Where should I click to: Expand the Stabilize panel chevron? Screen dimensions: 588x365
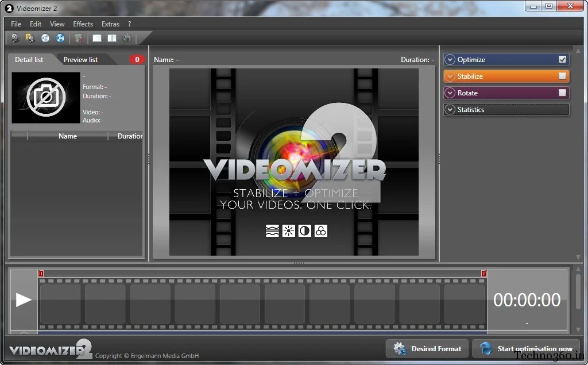click(x=450, y=76)
